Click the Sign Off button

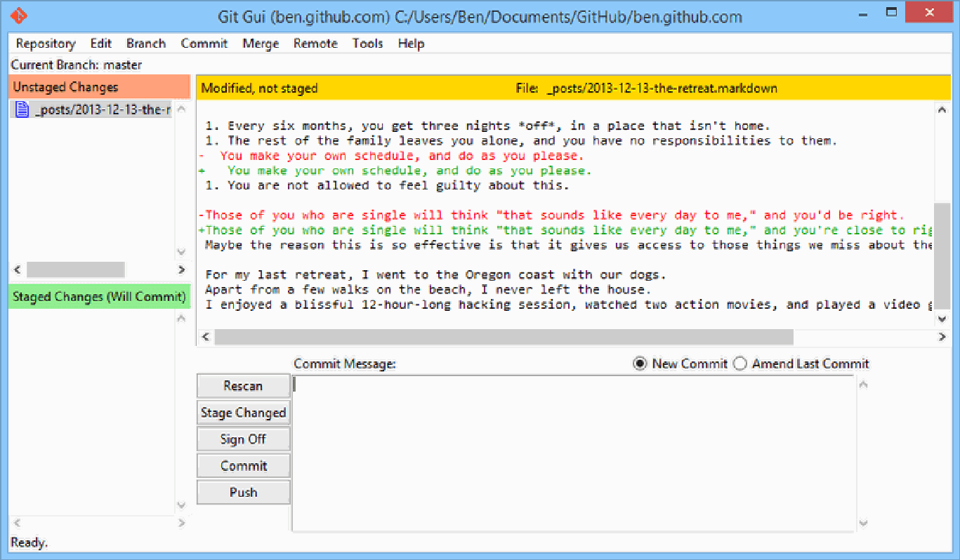click(243, 439)
